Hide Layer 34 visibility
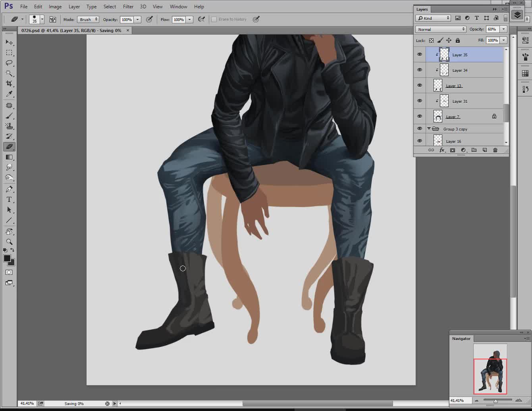 (420, 70)
